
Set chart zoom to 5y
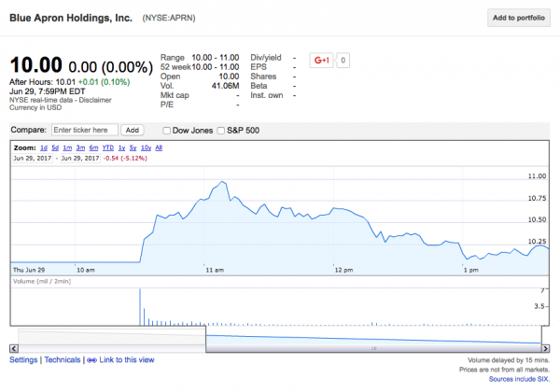coord(133,147)
